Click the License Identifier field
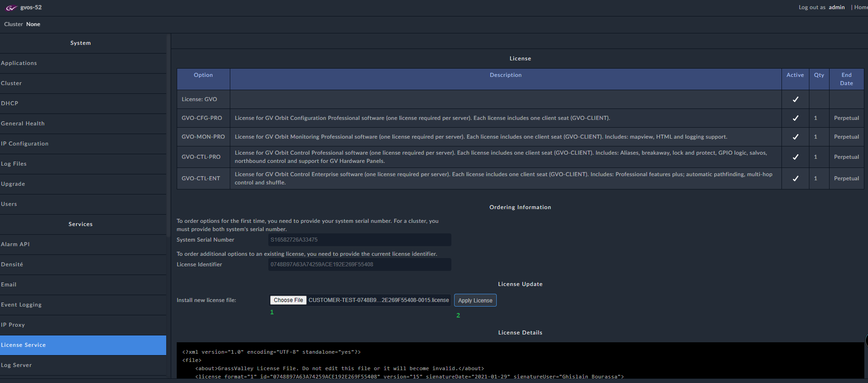 tap(359, 264)
